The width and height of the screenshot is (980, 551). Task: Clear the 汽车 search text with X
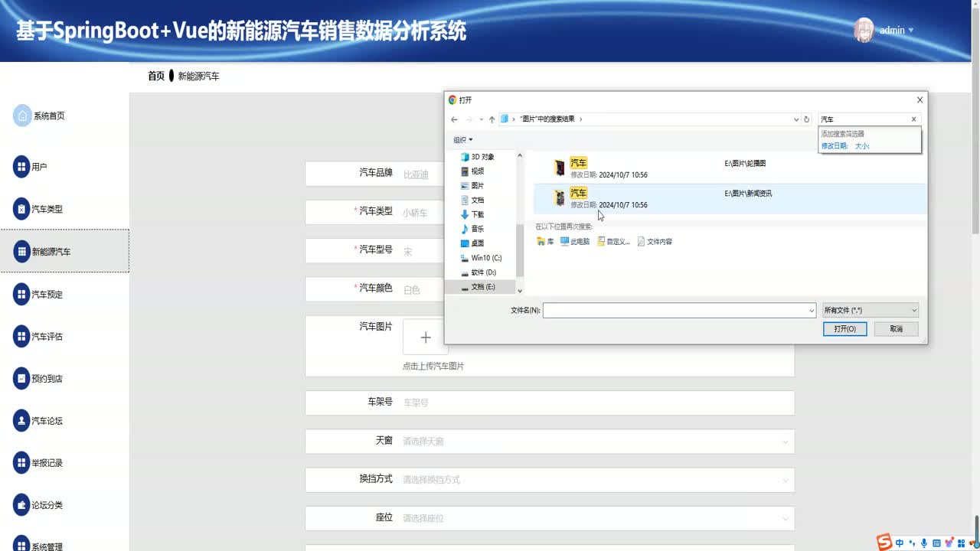913,119
